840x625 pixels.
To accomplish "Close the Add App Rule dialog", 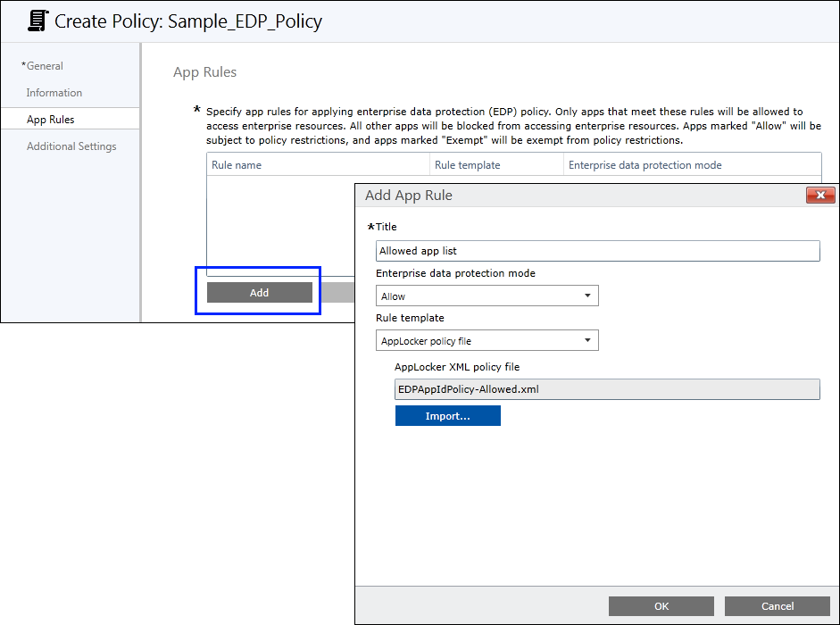I will tap(819, 196).
